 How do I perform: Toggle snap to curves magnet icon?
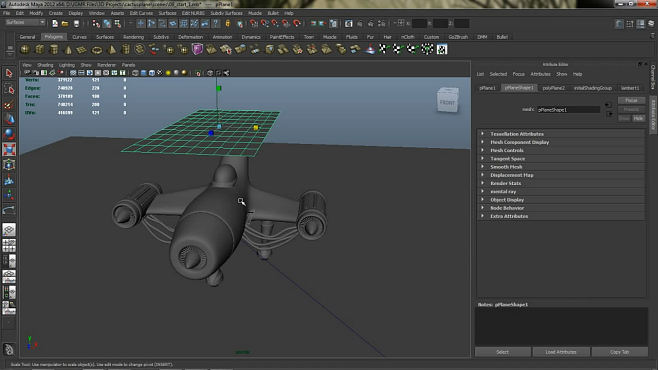coord(265,23)
